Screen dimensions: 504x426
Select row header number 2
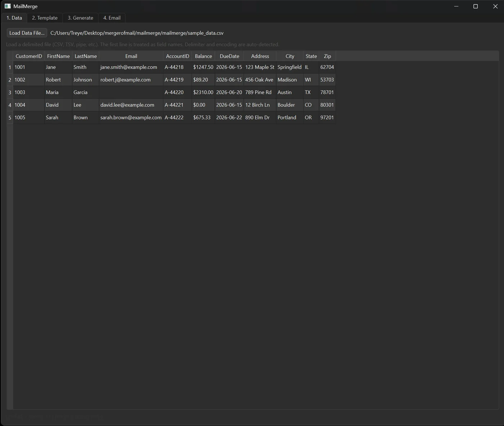tap(10, 80)
